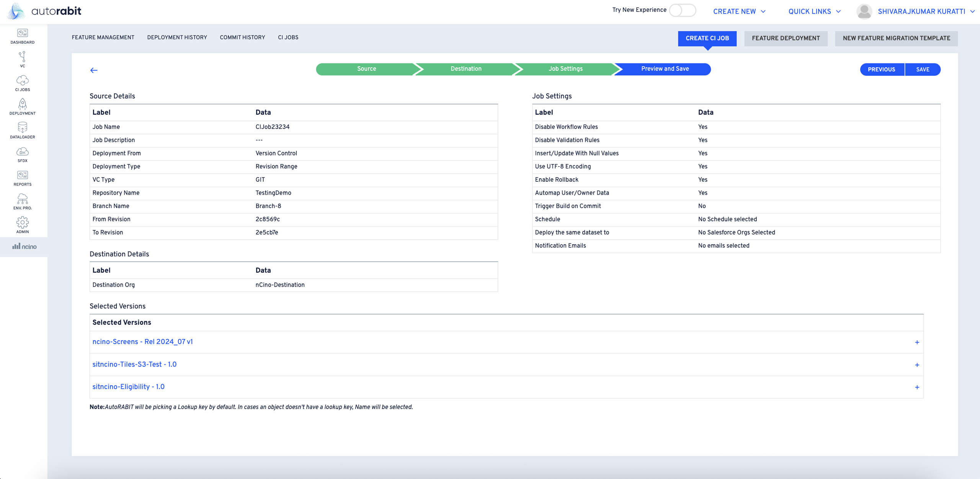Expand the Create New dropdown
The height and width of the screenshot is (479, 980).
739,11
